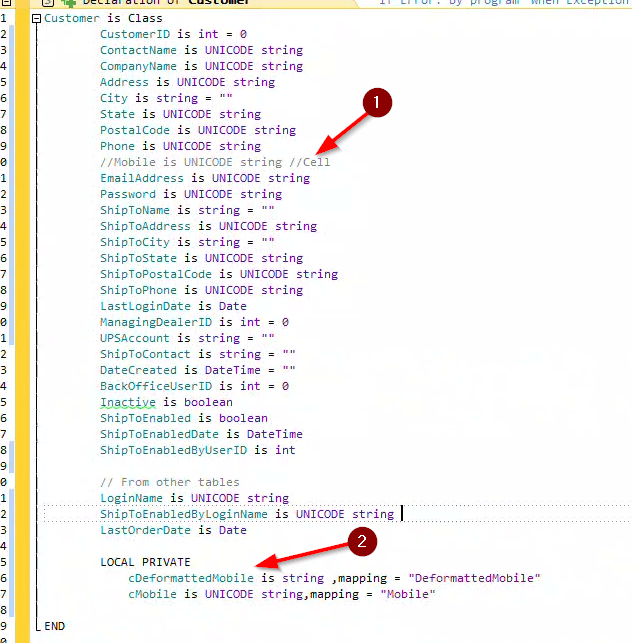
Task: Click the ContactName declaration line
Action: (201, 50)
